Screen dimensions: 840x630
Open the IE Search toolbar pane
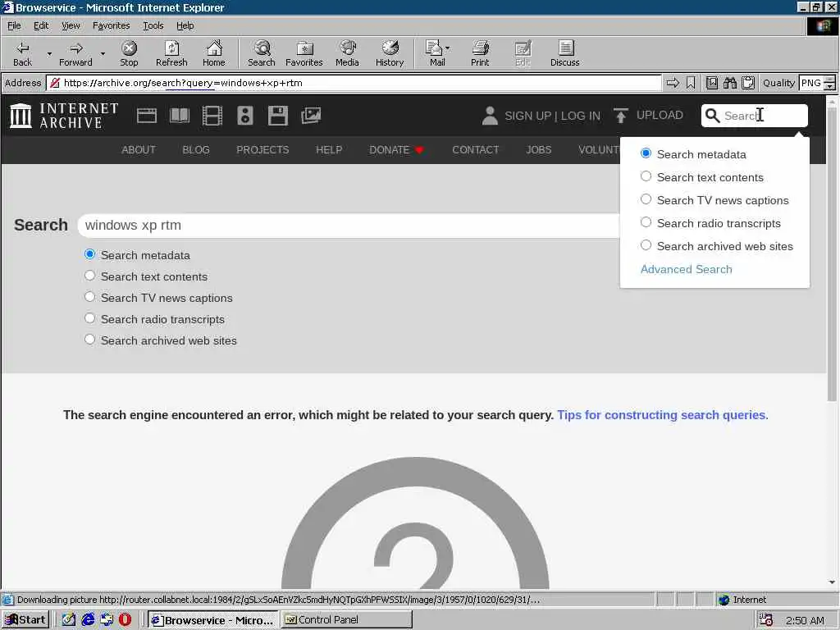coord(262,53)
